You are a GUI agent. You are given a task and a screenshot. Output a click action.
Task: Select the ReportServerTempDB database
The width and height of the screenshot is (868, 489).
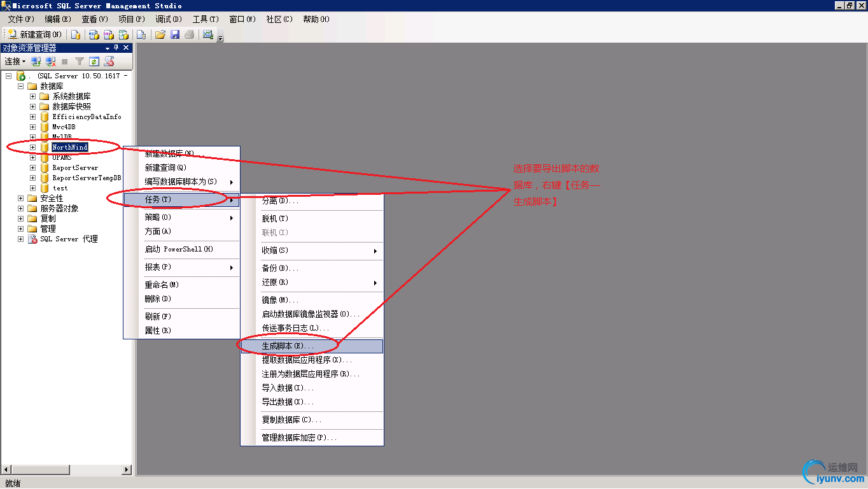(x=87, y=178)
